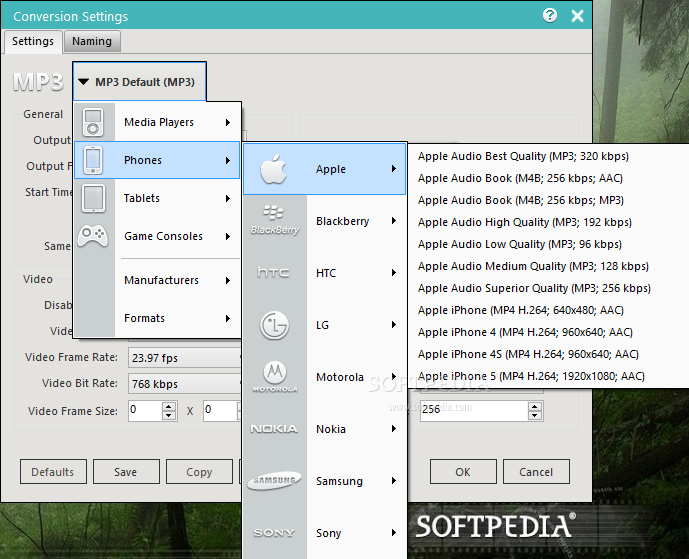The image size is (689, 559).
Task: Expand the Blackberry submenu arrow
Action: [394, 221]
